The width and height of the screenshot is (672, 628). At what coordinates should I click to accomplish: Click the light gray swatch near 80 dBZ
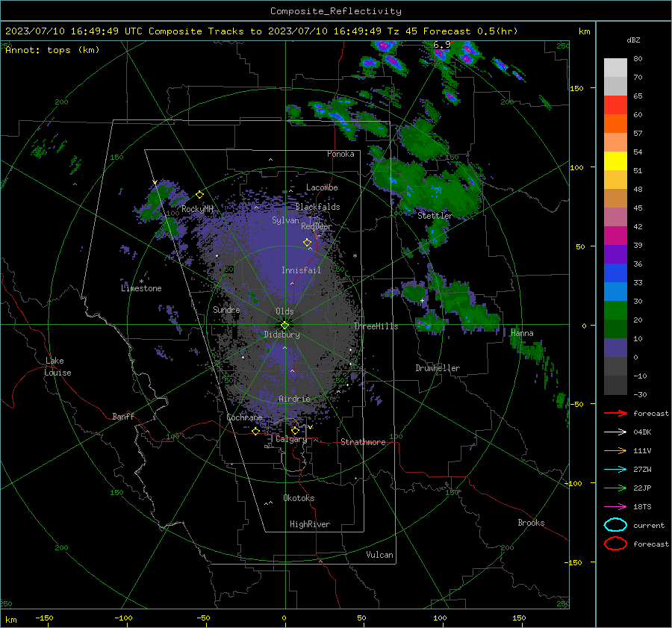[x=615, y=67]
